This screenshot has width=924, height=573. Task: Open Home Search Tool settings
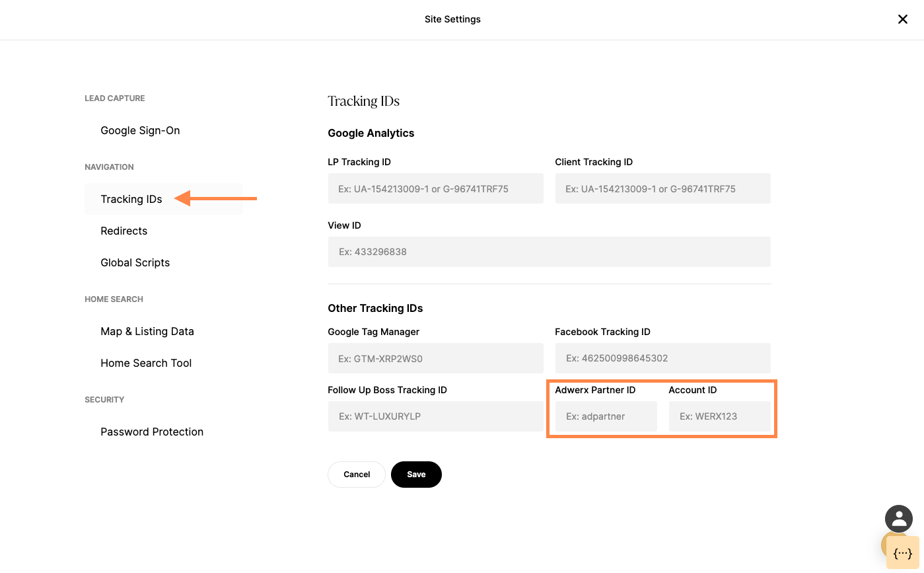coord(146,363)
